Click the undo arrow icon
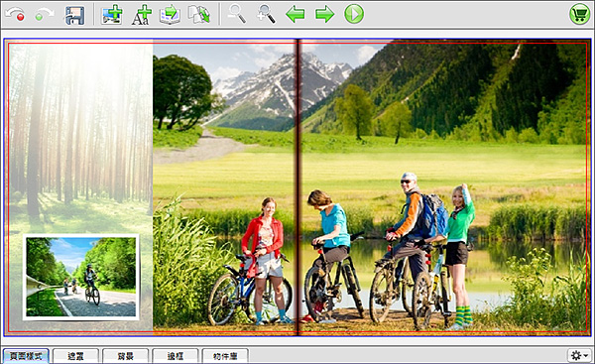 (15, 15)
